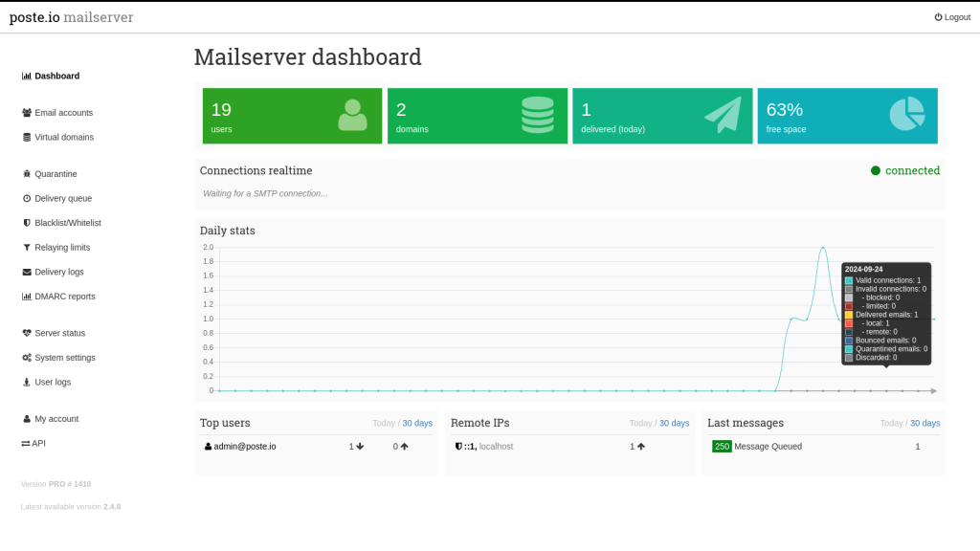Click the free space pie chart tile
The image size is (980, 551).
click(847, 116)
